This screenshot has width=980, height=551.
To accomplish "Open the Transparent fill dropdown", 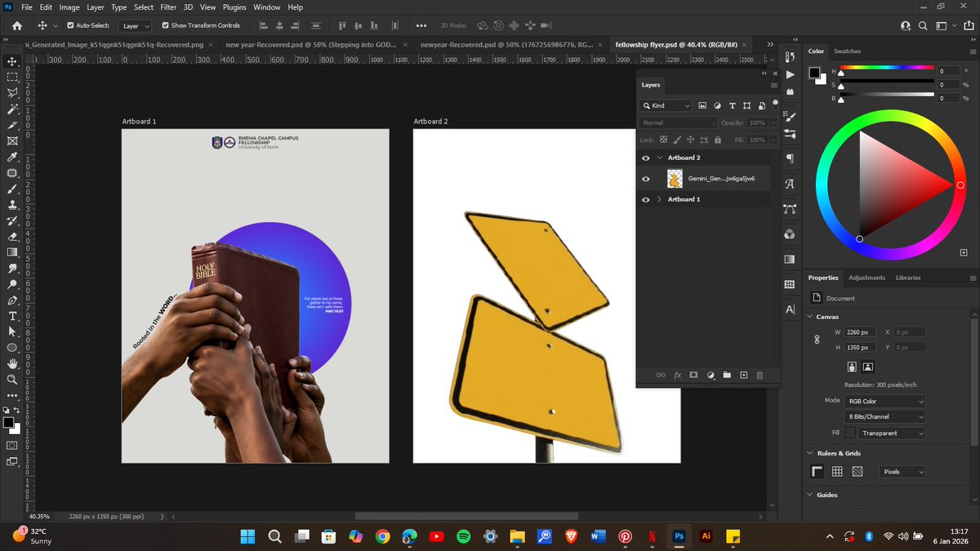I will coord(893,433).
